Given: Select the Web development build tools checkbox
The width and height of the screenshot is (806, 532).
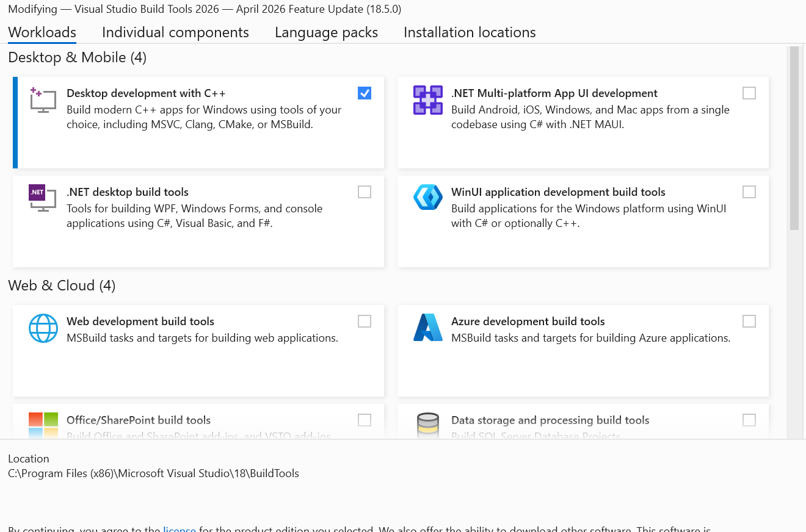Looking at the screenshot, I should (x=365, y=321).
